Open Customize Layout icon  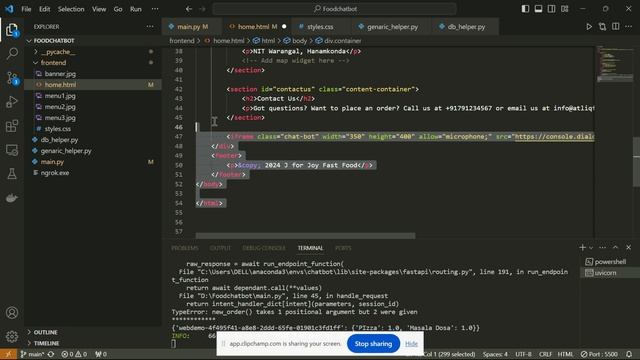pyautogui.click(x=564, y=9)
